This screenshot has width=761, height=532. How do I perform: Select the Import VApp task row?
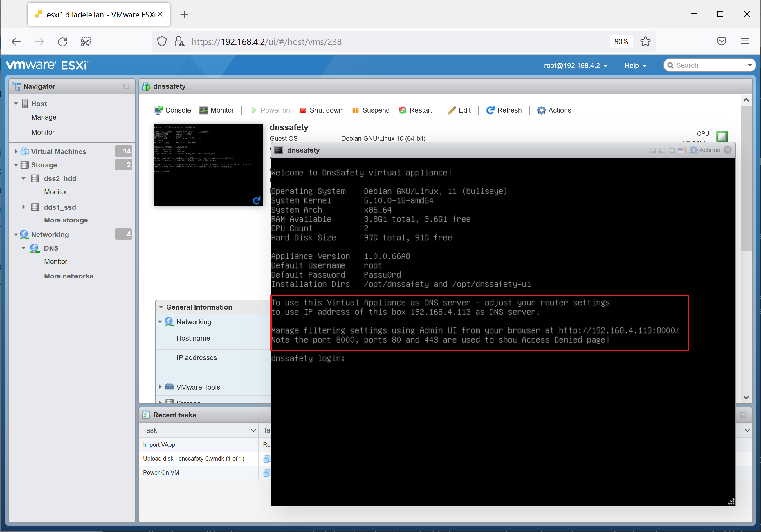pyautogui.click(x=198, y=445)
